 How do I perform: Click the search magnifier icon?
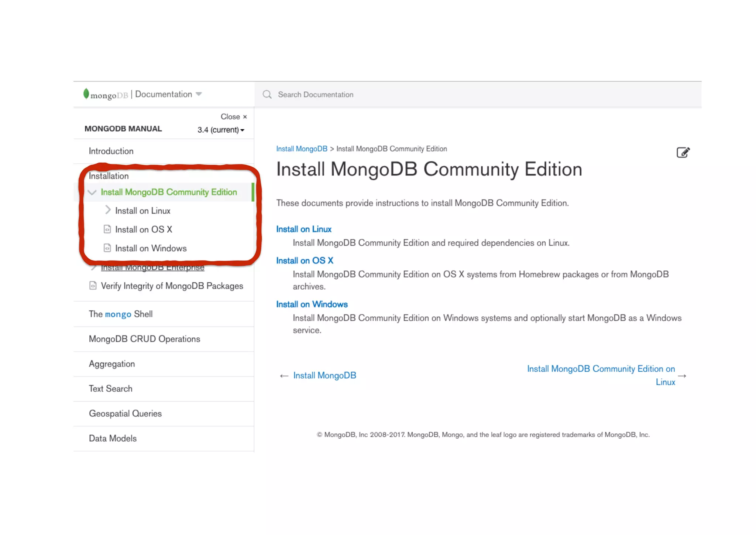pyautogui.click(x=267, y=95)
